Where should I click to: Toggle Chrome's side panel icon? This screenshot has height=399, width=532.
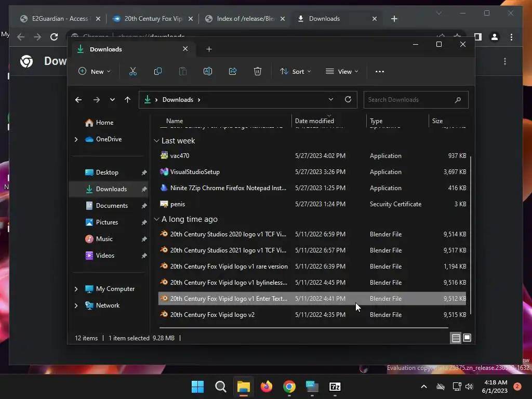click(x=478, y=37)
